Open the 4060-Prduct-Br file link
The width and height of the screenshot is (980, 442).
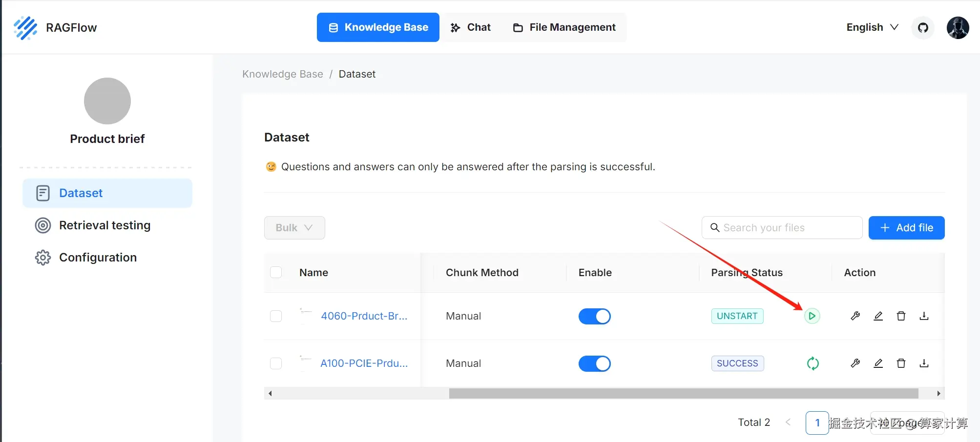coord(364,316)
